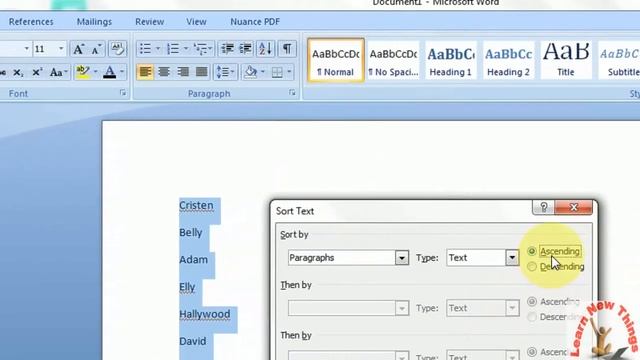Viewport: 640px width, 360px height.
Task: Align text right
Action: click(183, 72)
